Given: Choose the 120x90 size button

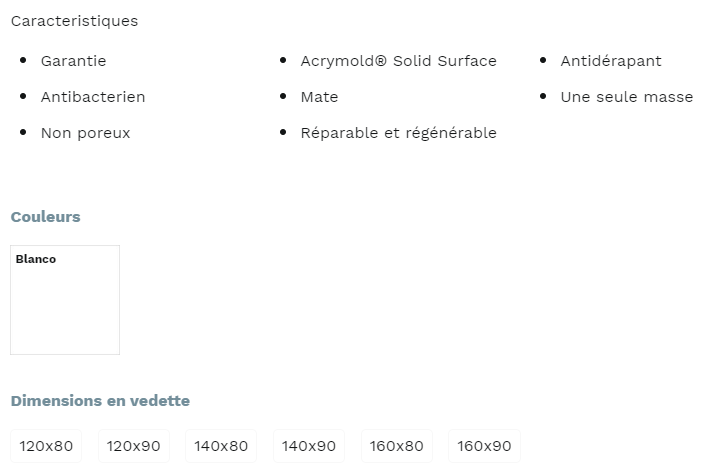Looking at the screenshot, I should (134, 446).
